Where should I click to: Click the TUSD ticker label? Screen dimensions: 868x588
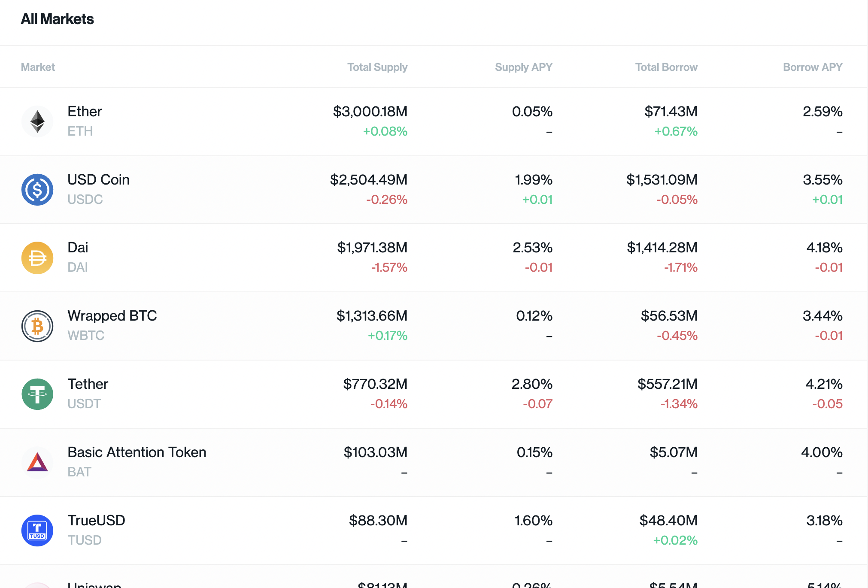pos(85,540)
